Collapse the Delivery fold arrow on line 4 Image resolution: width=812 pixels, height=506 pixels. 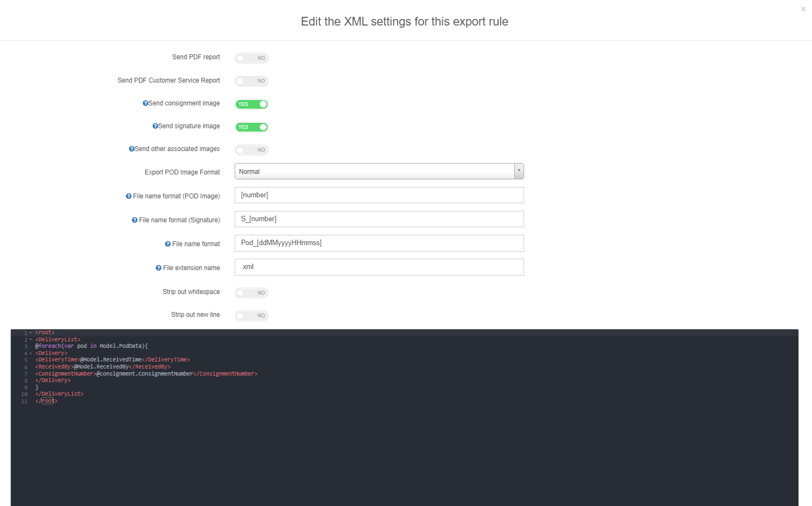pyautogui.click(x=31, y=353)
